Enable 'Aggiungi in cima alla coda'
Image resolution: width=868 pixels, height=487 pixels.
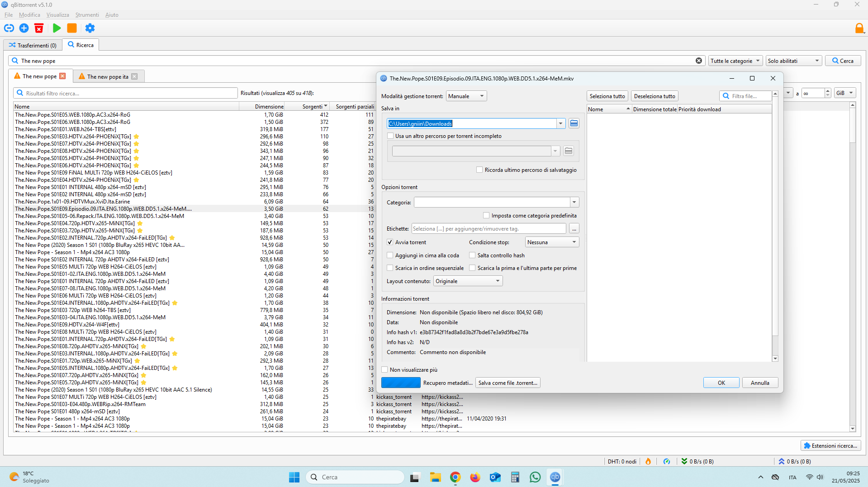tap(390, 255)
